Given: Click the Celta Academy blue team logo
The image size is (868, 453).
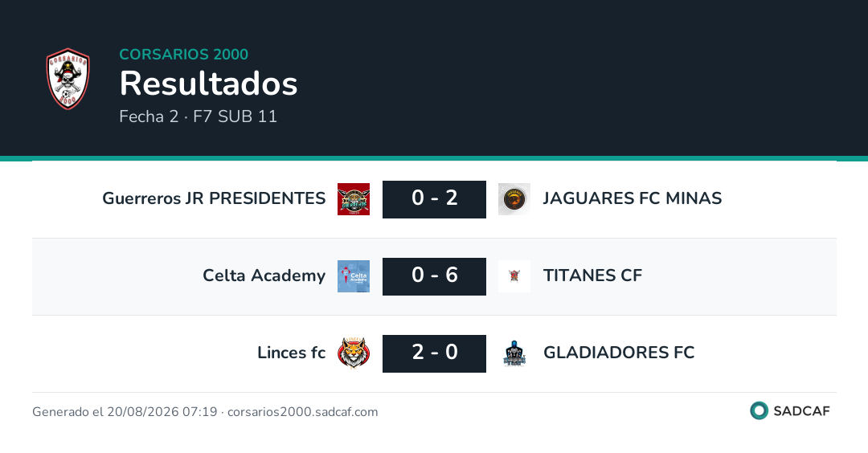Looking at the screenshot, I should pyautogui.click(x=354, y=276).
